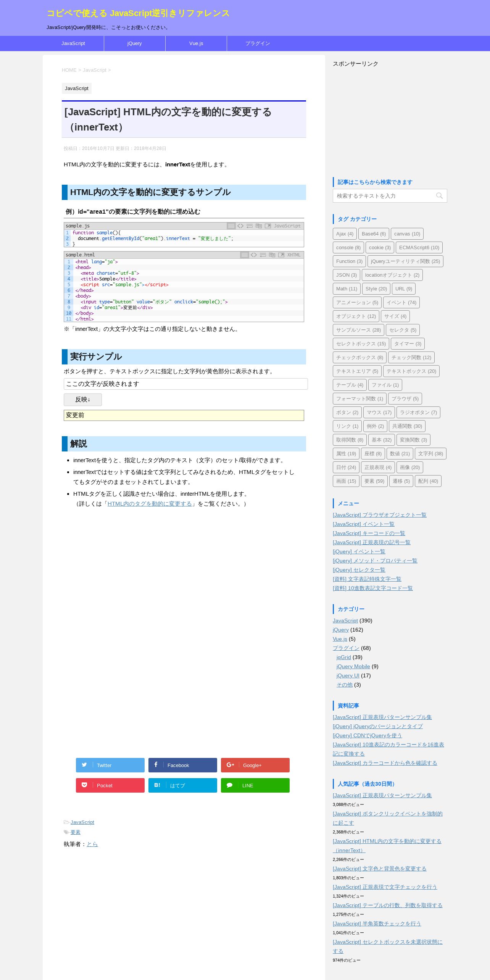This screenshot has width=490, height=980.
Task: Share the article on Twitter
Action: [110, 765]
